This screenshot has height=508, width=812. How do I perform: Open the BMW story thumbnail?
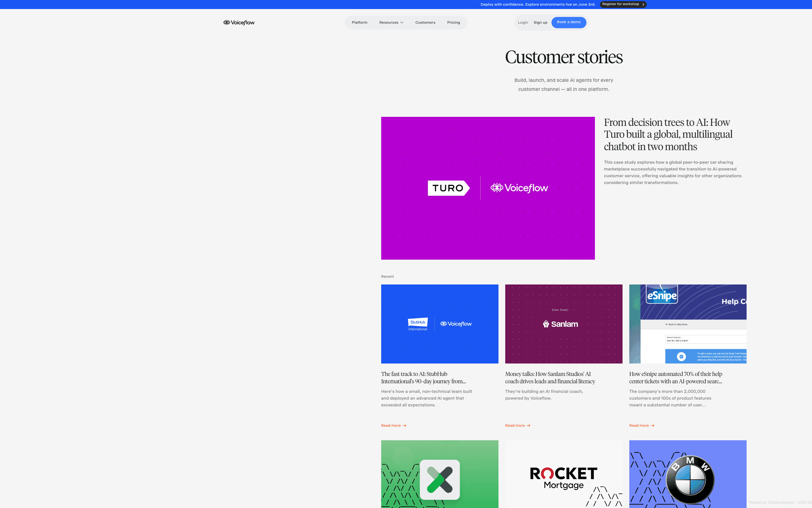[x=688, y=474]
